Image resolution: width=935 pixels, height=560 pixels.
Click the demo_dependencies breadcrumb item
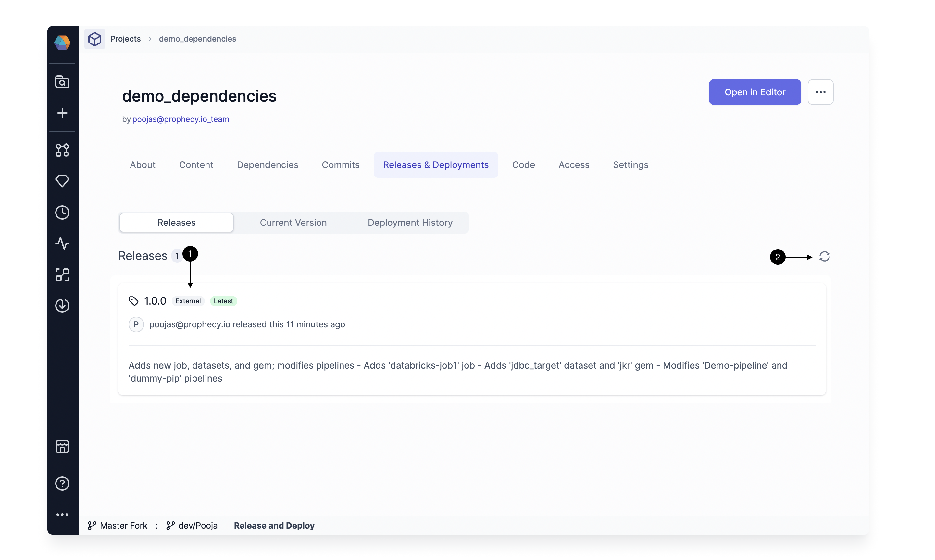point(197,39)
